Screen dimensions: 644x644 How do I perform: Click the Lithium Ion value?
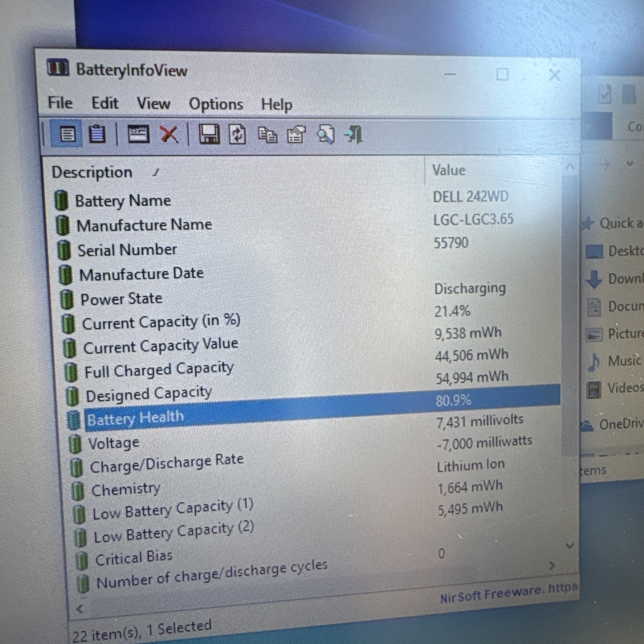pos(471,465)
